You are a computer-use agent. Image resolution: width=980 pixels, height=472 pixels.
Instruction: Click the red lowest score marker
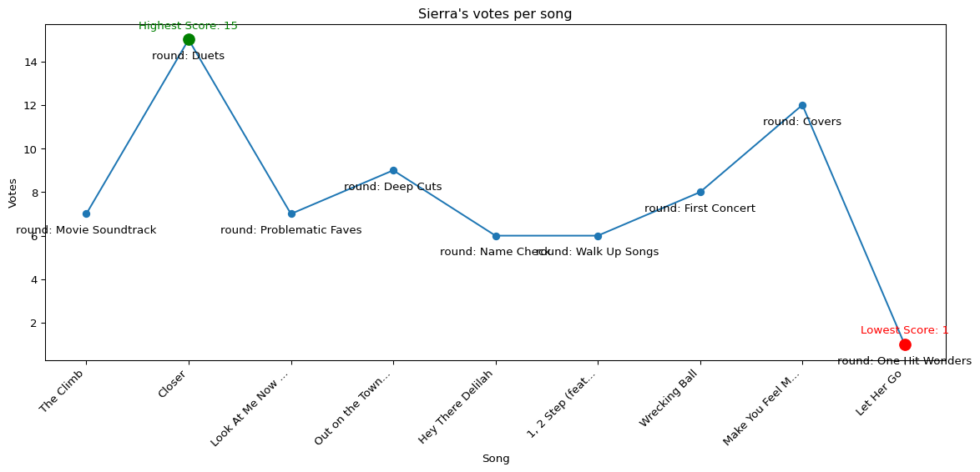[905, 344]
